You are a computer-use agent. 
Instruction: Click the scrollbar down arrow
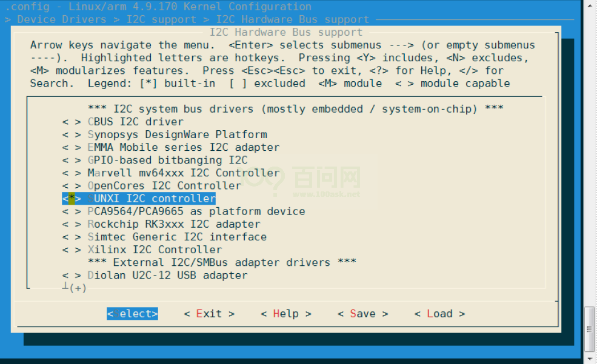(x=589, y=357)
